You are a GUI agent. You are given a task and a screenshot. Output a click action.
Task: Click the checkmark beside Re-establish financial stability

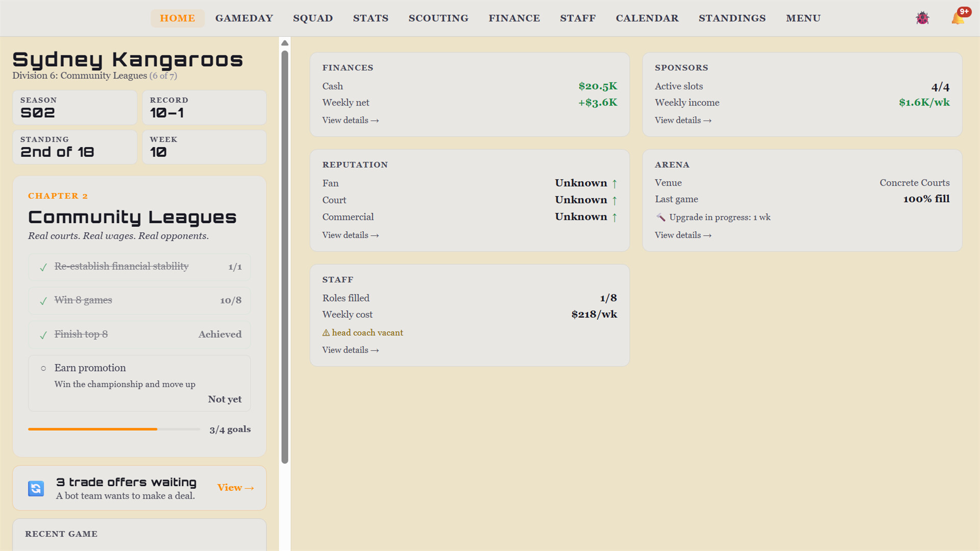click(43, 267)
